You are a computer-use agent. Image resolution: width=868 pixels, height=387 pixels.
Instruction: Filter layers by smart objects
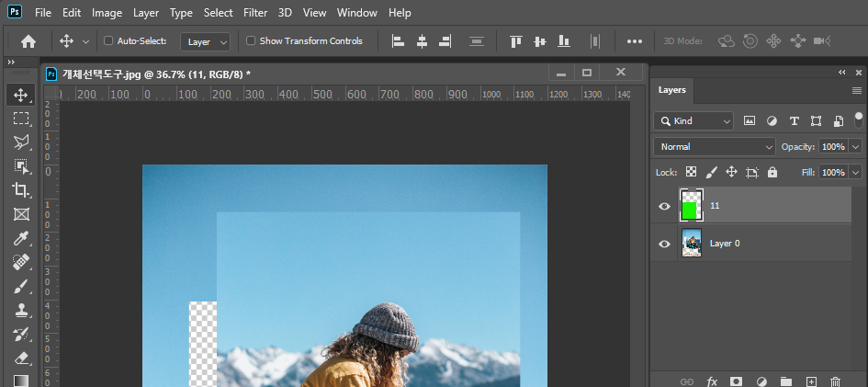(x=838, y=120)
